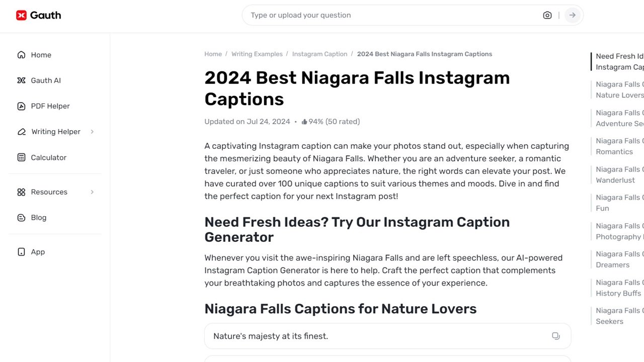Image resolution: width=644 pixels, height=362 pixels.
Task: Expand the Resources section chevron
Action: point(92,192)
